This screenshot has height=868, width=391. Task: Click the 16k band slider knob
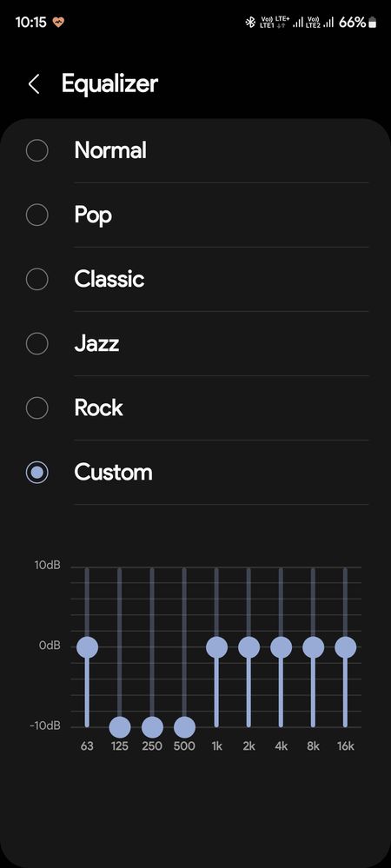(x=345, y=646)
